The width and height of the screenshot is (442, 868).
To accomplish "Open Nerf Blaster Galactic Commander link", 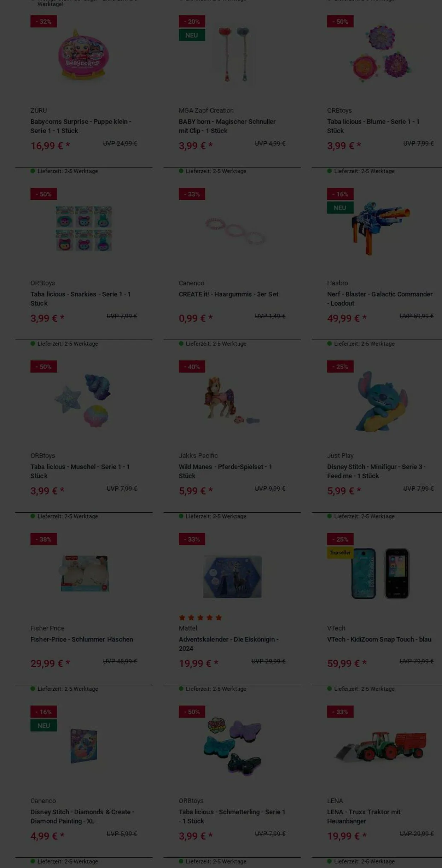I will pyautogui.click(x=380, y=299).
